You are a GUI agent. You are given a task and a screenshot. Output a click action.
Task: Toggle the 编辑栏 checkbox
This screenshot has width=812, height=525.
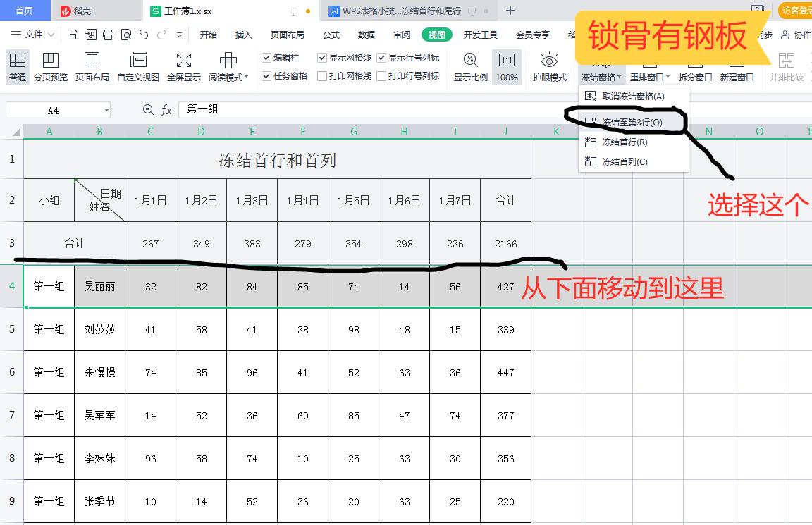pyautogui.click(x=266, y=58)
